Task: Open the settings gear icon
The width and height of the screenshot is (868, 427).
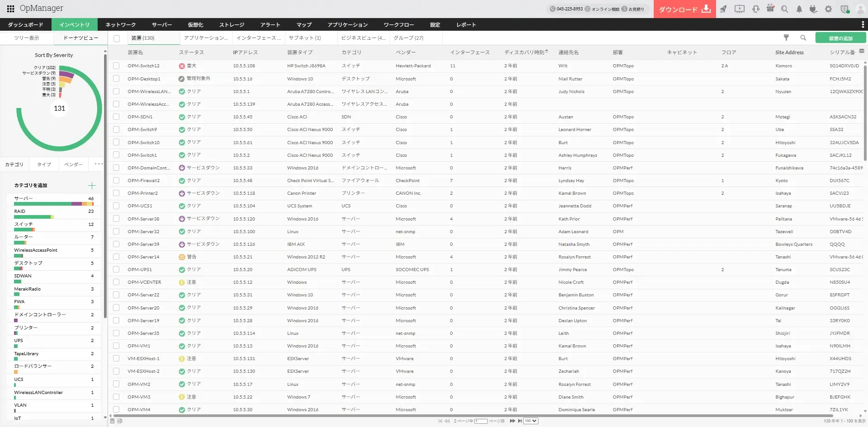Action: [828, 9]
